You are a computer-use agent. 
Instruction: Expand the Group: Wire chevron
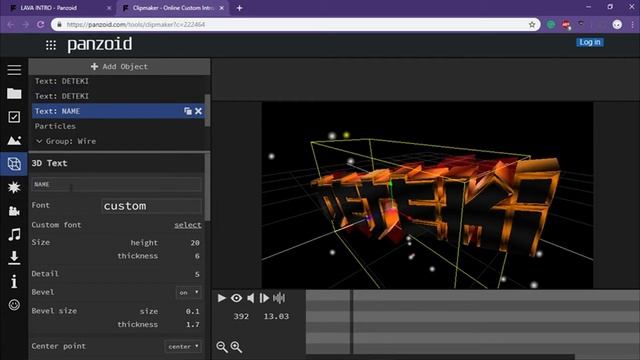pyautogui.click(x=39, y=141)
